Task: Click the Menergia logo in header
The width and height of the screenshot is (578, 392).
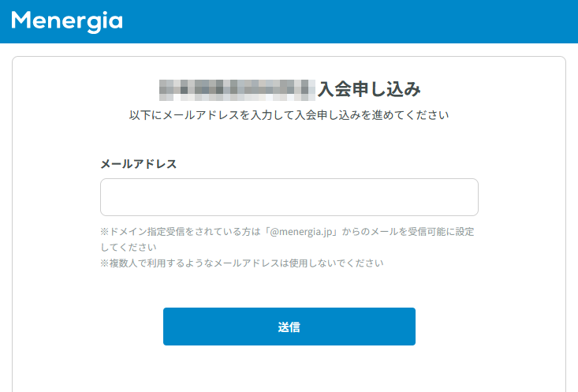Action: coord(67,22)
